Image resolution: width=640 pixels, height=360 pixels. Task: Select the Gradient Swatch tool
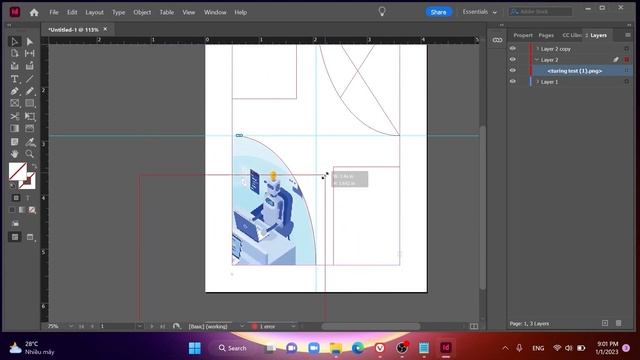[14, 129]
